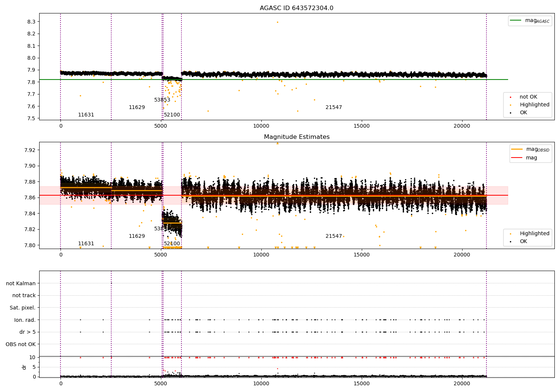Click 'OK' legend entry in the middle panel
This screenshot has height=392, width=560.
[x=523, y=242]
